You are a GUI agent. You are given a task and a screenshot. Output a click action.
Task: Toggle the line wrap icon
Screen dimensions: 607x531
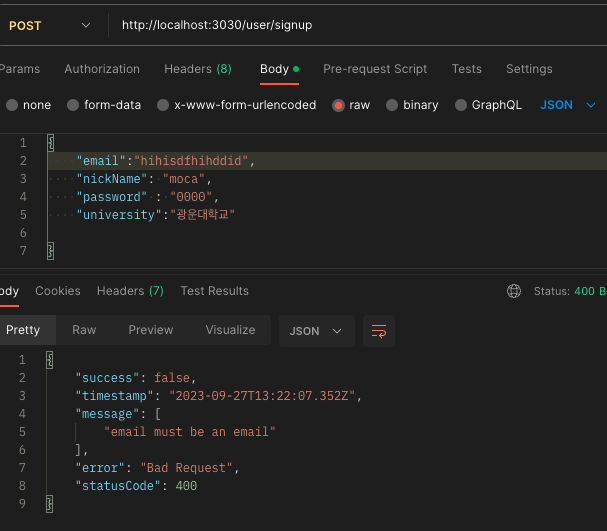coord(379,331)
